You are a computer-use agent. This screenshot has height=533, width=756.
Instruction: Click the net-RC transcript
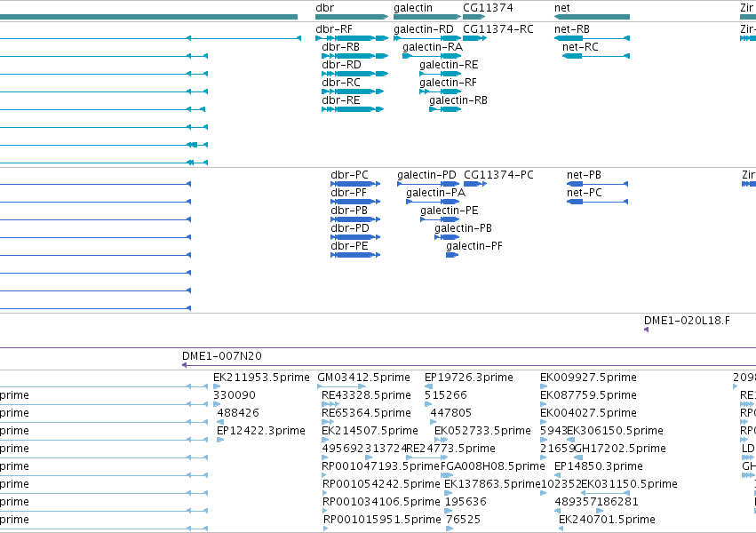click(596, 56)
